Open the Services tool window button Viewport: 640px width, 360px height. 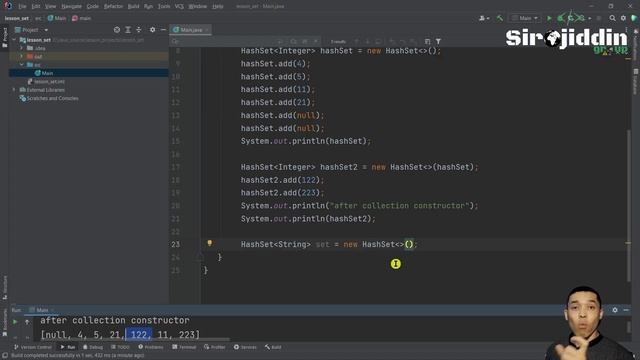(245, 347)
